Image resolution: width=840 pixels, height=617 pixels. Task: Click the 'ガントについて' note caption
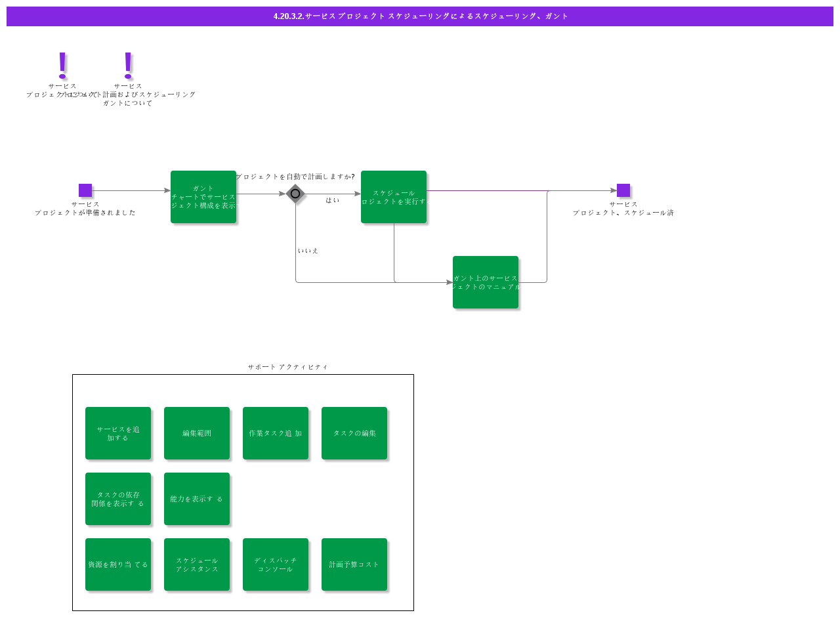pos(128,103)
